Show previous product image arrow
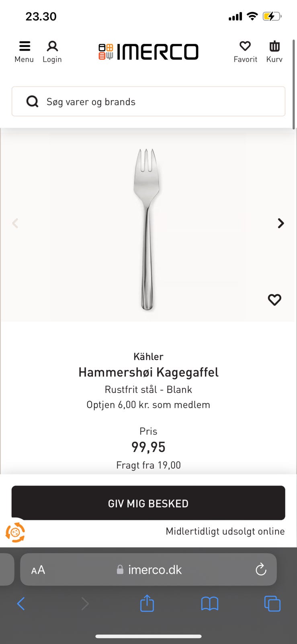297x644 pixels. [15, 223]
